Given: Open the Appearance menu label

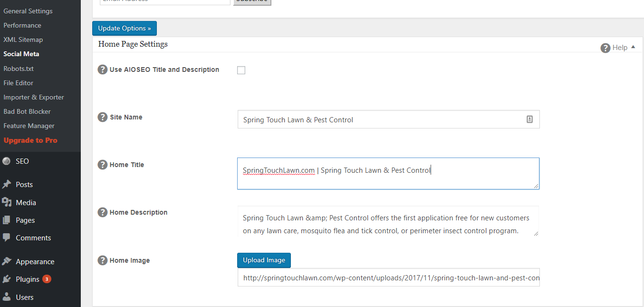Looking at the screenshot, I should [x=35, y=262].
